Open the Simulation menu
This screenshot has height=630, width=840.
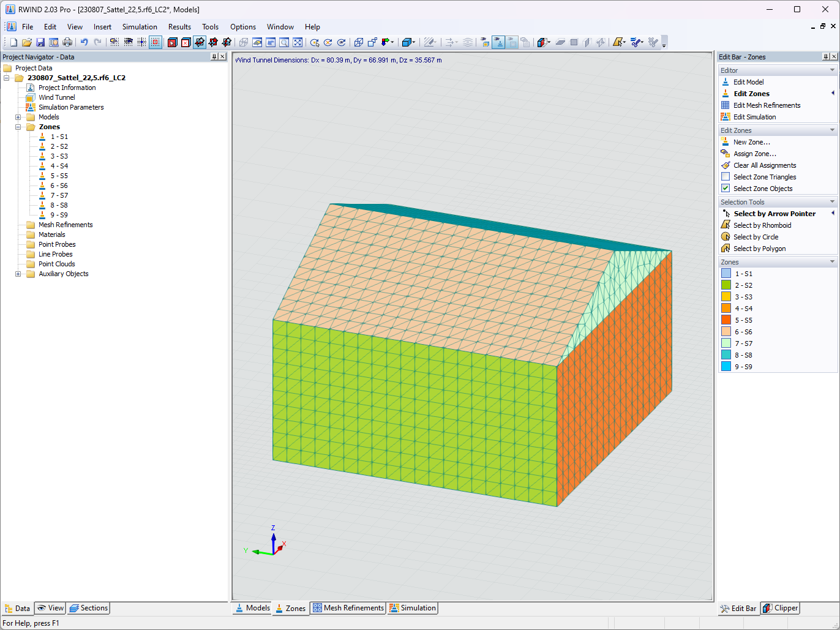coord(140,26)
